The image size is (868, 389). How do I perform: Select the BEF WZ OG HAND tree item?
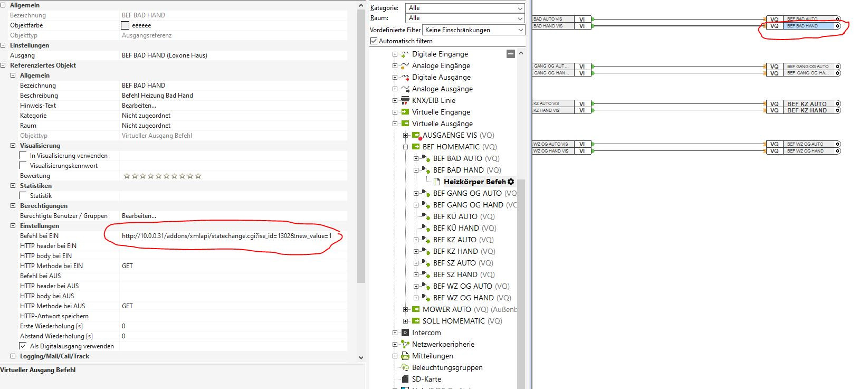coord(463,298)
